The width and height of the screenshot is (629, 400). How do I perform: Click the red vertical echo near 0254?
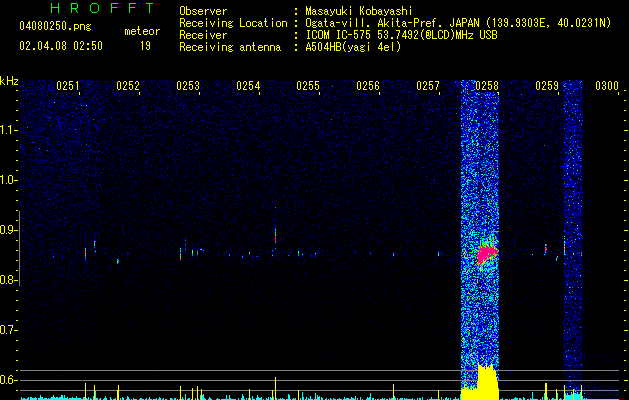[x=275, y=236]
